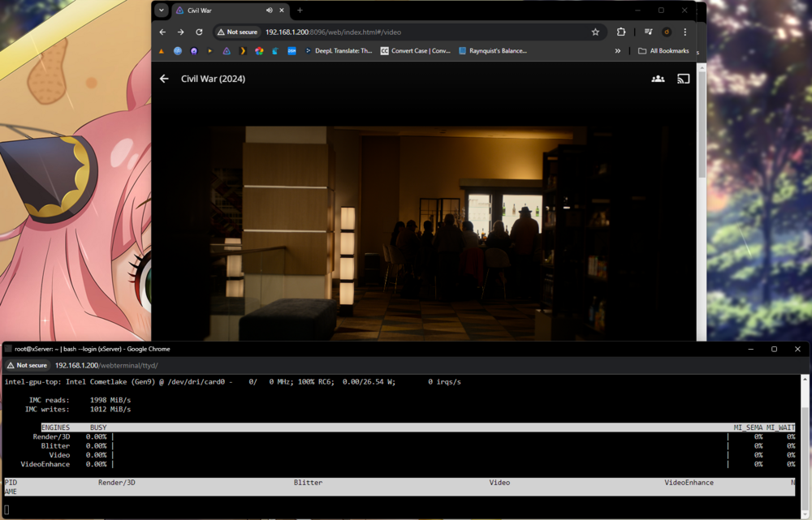This screenshot has width=812, height=520.
Task: Click IMC reads value 1998 MiB/s
Action: 110,400
